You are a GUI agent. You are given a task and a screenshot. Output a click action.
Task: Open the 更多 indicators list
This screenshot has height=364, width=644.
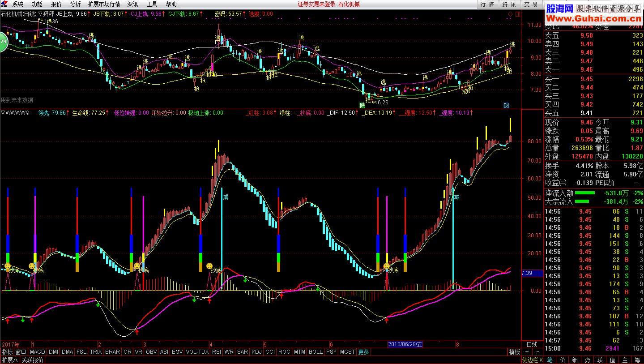pyautogui.click(x=364, y=352)
